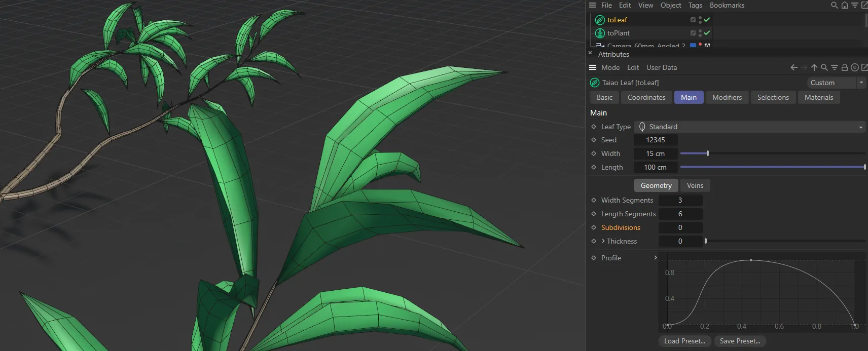This screenshot has width=868, height=351.
Task: Open the Tags menu
Action: pyautogui.click(x=695, y=5)
